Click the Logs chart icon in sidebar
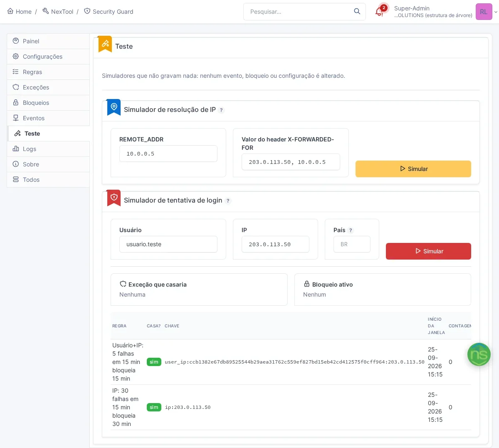Screen dimensions: 499x448 16,149
